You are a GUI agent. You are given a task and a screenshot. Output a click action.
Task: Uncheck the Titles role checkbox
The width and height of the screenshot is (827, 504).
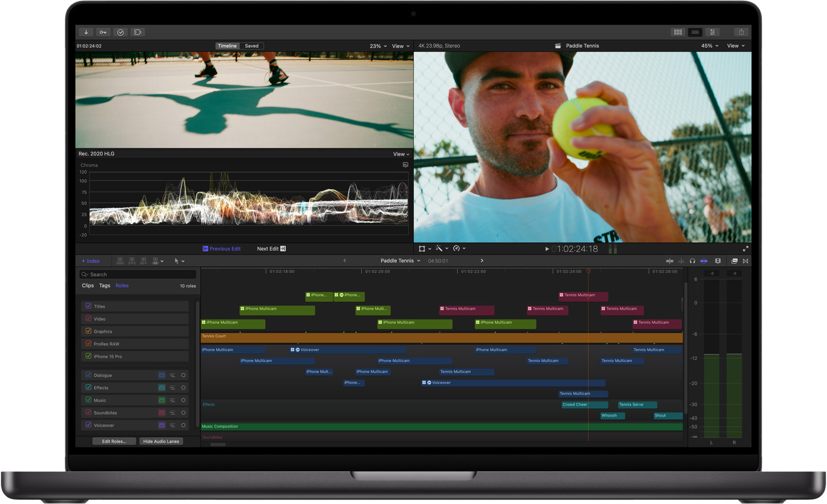88,306
